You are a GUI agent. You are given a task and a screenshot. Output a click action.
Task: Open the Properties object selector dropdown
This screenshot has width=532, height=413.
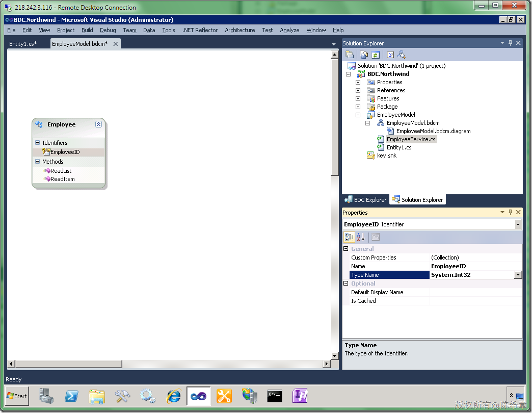point(518,224)
